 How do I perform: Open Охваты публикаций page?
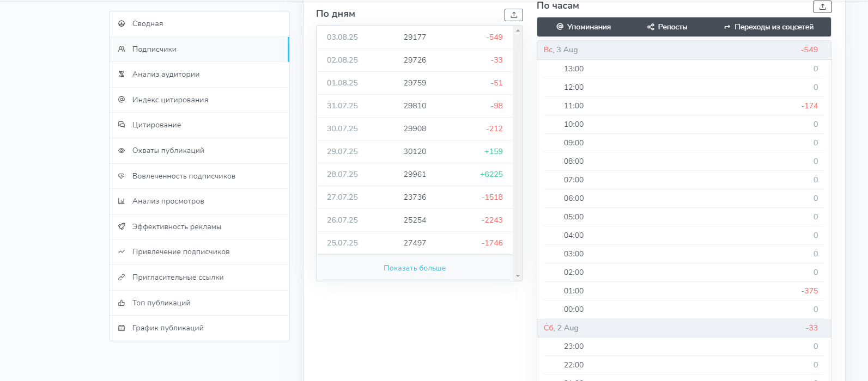[x=199, y=151]
